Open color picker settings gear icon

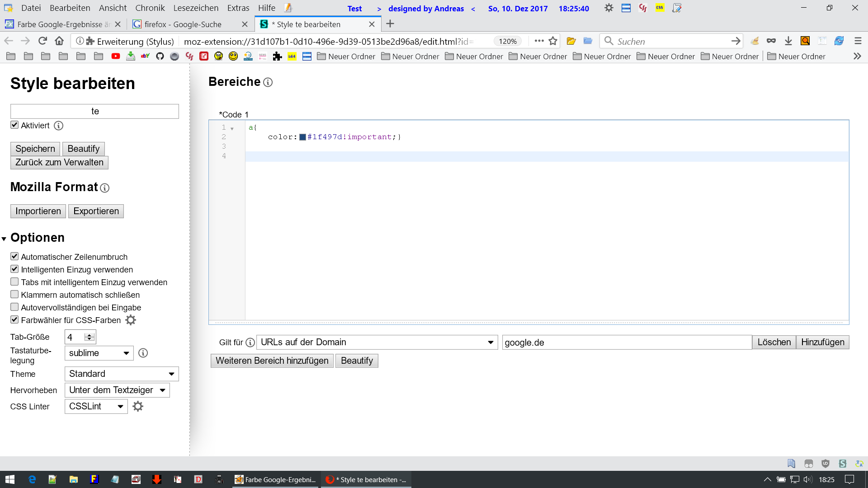coord(131,320)
